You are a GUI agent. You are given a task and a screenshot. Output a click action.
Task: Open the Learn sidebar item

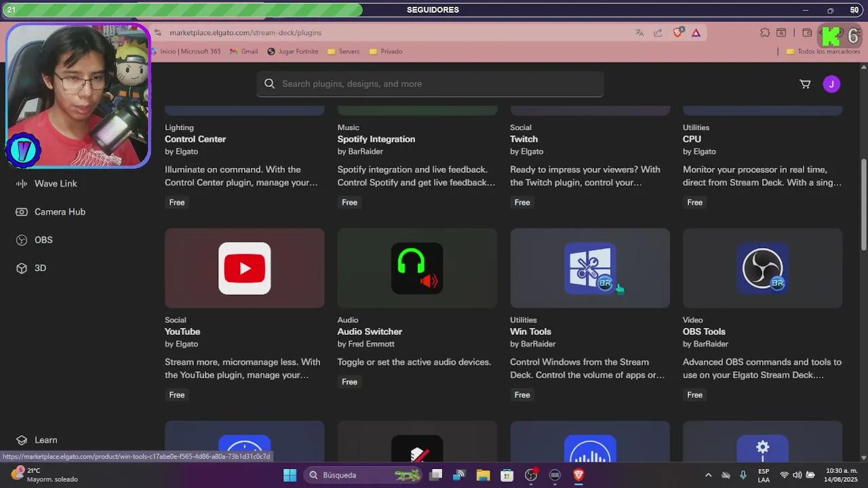37,440
